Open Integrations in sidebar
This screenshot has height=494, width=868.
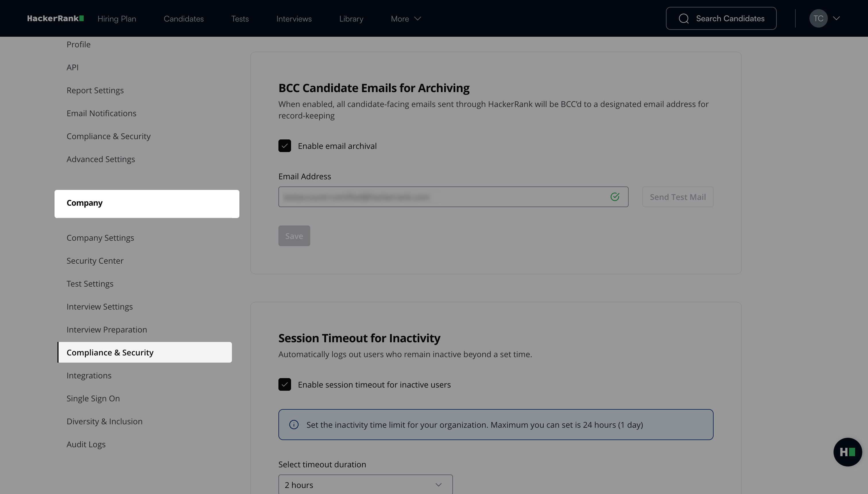click(x=89, y=375)
